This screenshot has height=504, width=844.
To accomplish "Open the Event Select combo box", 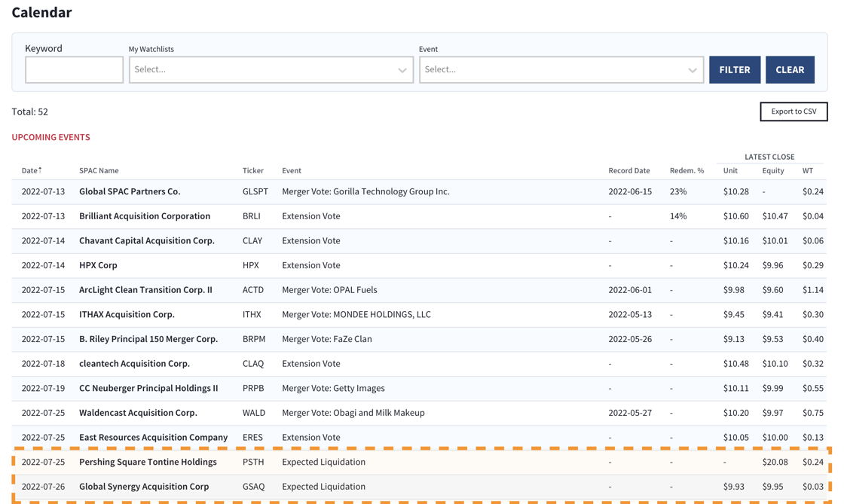I will coord(561,69).
